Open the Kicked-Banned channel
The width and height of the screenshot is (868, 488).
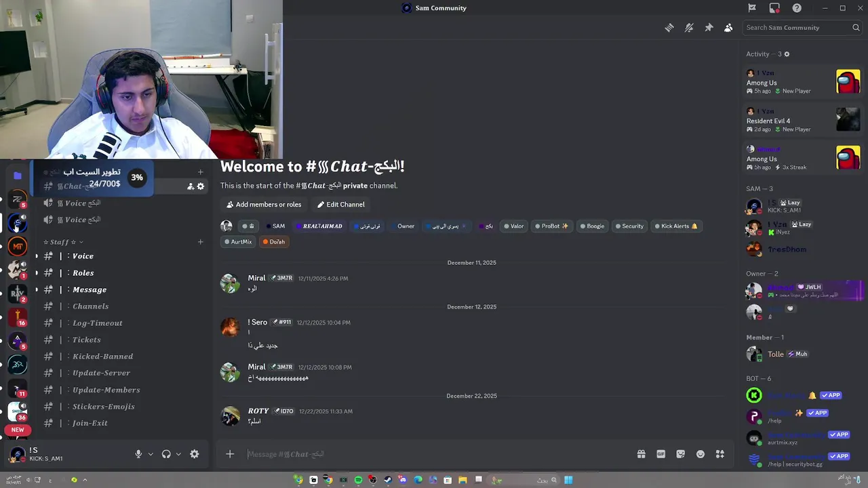122,357
